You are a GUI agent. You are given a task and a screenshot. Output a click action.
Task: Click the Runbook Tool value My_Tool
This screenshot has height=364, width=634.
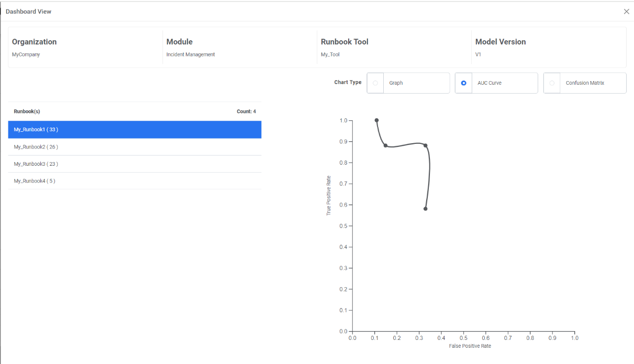[331, 54]
